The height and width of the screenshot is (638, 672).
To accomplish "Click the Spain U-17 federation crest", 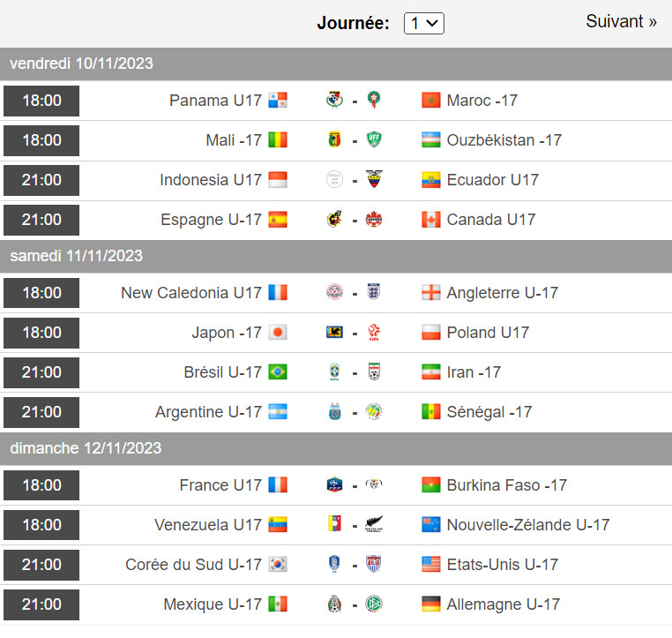I will pos(334,219).
